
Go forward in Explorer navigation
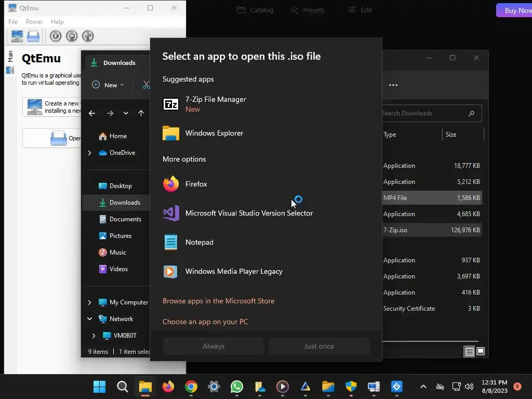pyautogui.click(x=110, y=113)
